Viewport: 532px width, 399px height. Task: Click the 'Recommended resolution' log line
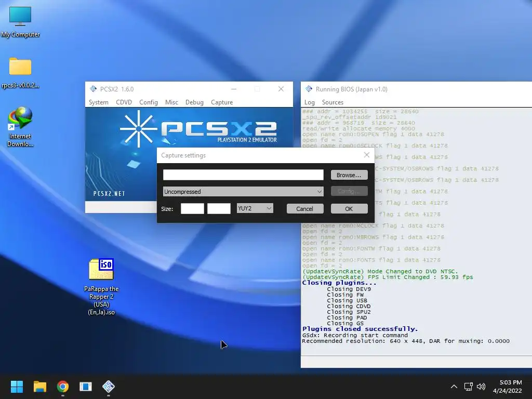[x=406, y=341]
